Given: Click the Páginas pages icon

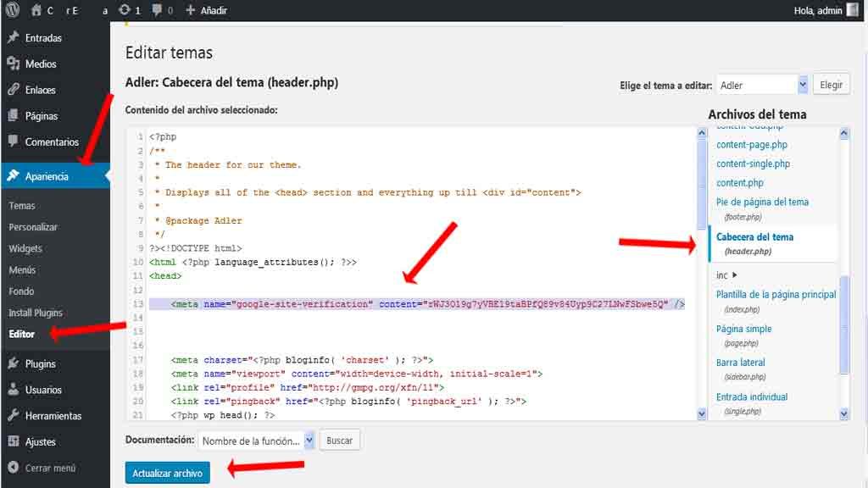Looking at the screenshot, I should [x=14, y=115].
